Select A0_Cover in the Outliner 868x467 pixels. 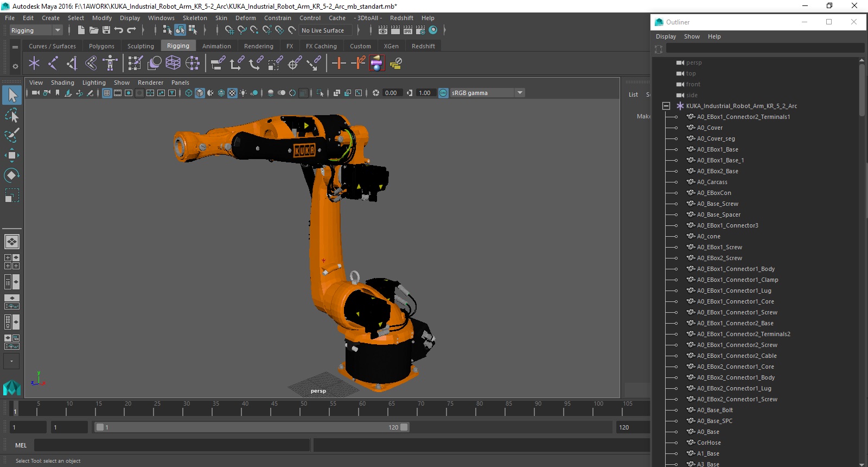pos(710,128)
